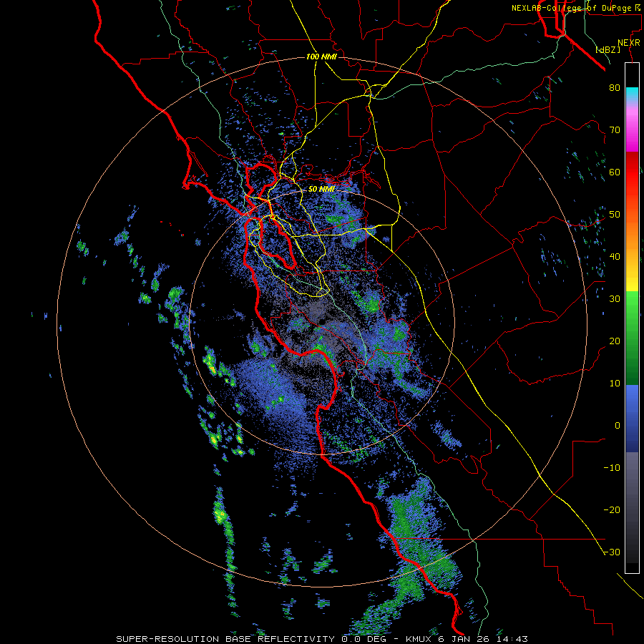Click the "100 NMI" range ring label

click(x=321, y=57)
